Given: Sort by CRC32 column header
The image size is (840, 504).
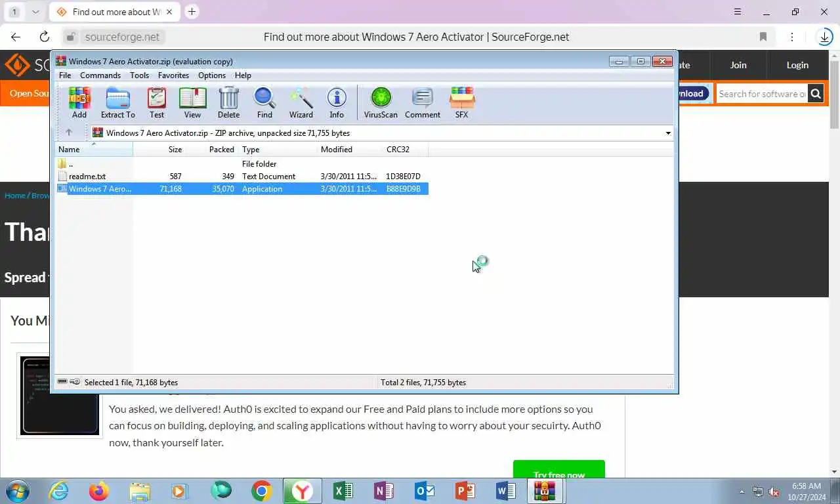Looking at the screenshot, I should (406, 150).
